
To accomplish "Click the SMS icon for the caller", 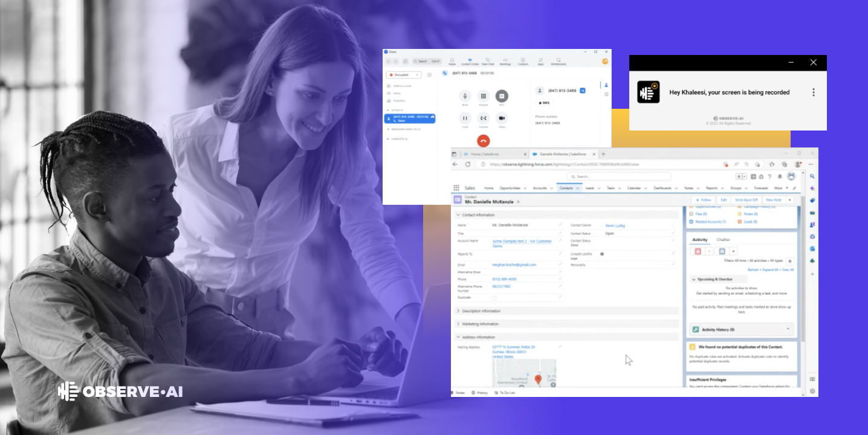I will pos(544,103).
